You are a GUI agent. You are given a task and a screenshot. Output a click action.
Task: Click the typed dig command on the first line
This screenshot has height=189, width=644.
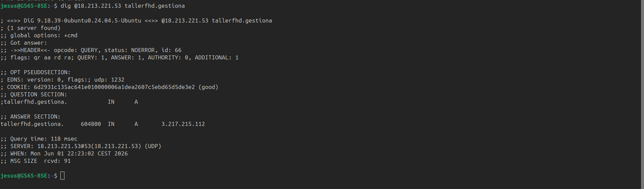123,6
